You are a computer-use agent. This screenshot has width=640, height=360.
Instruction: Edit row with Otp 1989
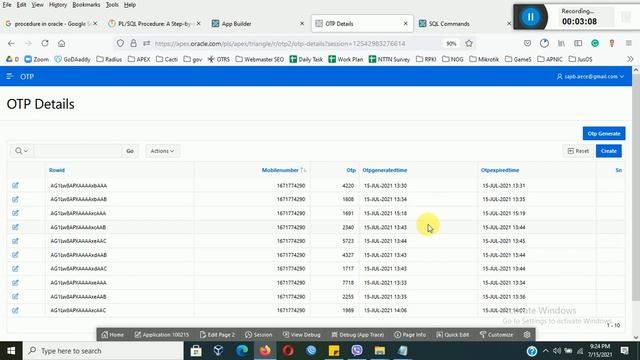click(x=15, y=310)
